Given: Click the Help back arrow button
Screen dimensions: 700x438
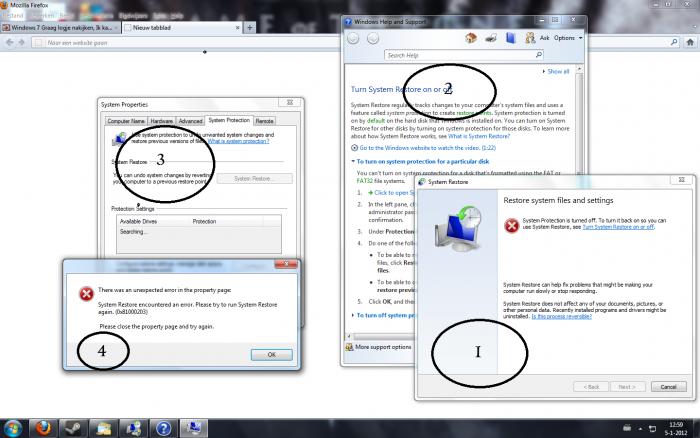Looking at the screenshot, I should click(353, 38).
